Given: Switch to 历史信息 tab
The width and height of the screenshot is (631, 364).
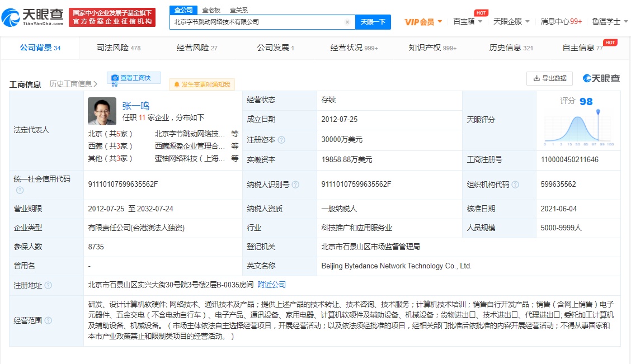Looking at the screenshot, I should [x=511, y=48].
